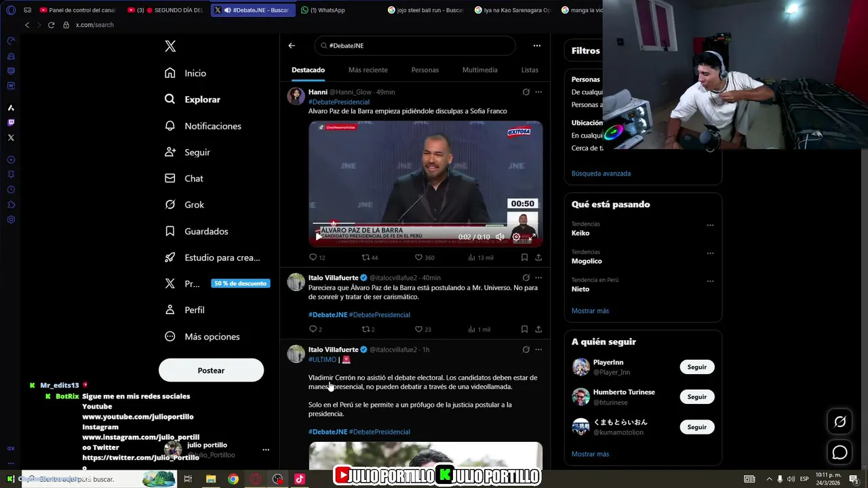Open File Explorer from Windows taskbar
The width and height of the screenshot is (868, 488).
[x=211, y=479]
